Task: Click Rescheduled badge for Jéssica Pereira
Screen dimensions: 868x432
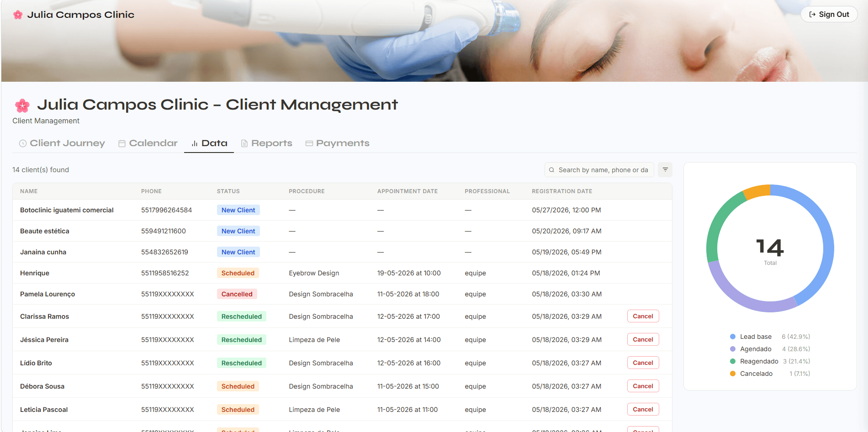Action: pos(242,340)
